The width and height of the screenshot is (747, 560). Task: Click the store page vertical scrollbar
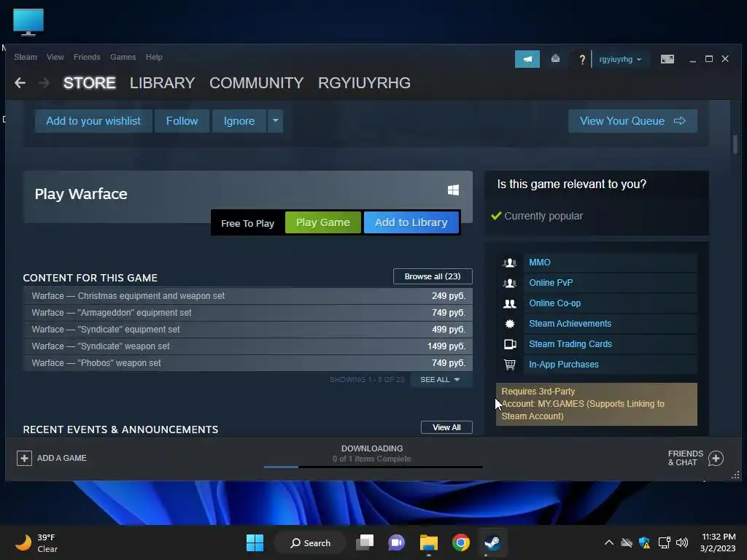tap(735, 145)
